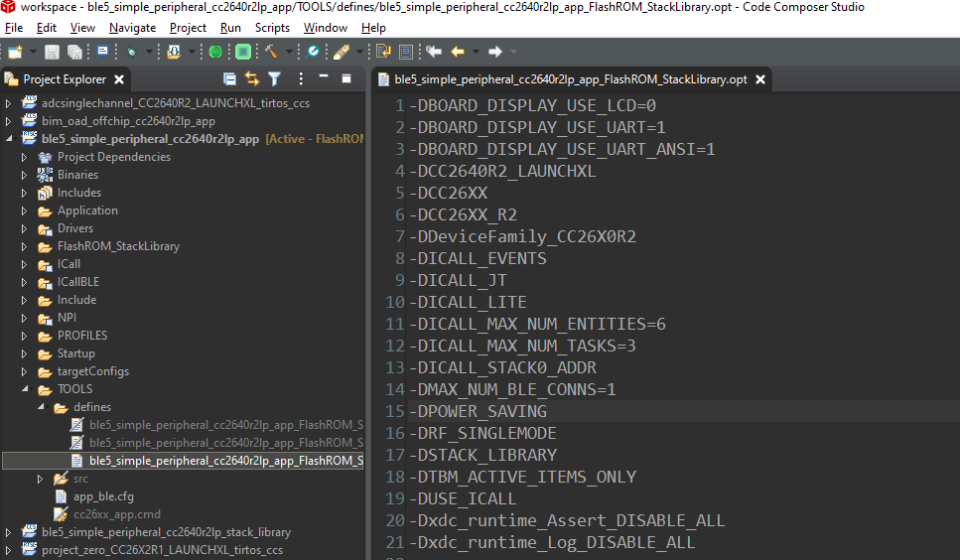Open the Navigate menu
Image resolution: width=960 pixels, height=560 pixels.
click(x=132, y=28)
